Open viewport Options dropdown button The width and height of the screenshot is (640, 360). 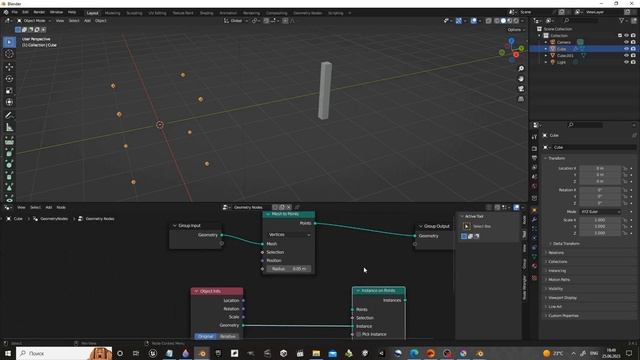(516, 30)
